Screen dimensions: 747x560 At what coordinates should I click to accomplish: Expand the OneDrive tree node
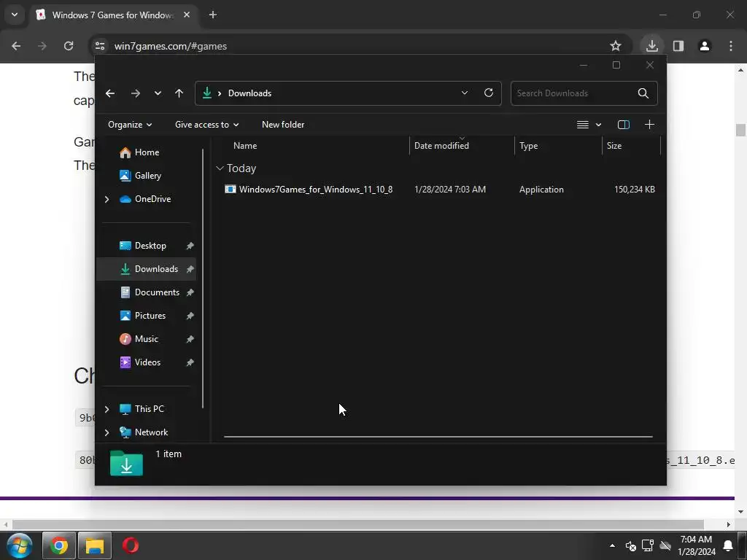(x=107, y=199)
